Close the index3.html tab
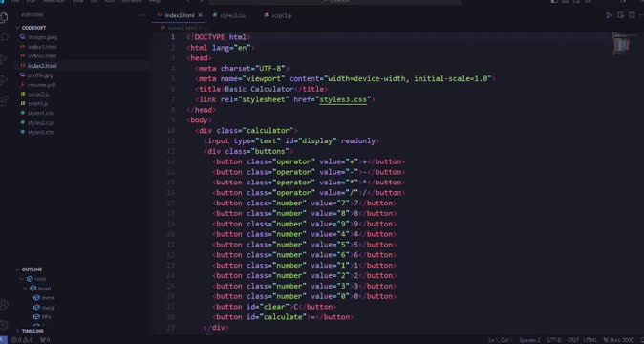Image resolution: width=644 pixels, height=344 pixels. (201, 15)
